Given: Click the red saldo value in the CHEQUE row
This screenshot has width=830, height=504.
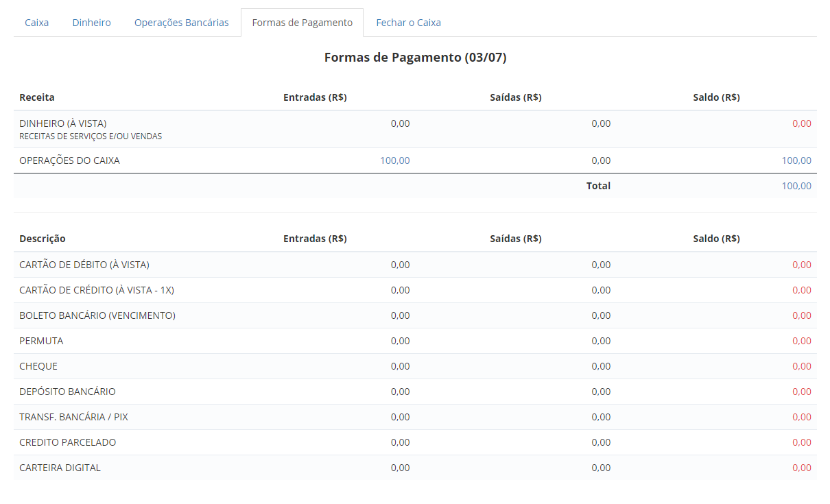Looking at the screenshot, I should (802, 366).
